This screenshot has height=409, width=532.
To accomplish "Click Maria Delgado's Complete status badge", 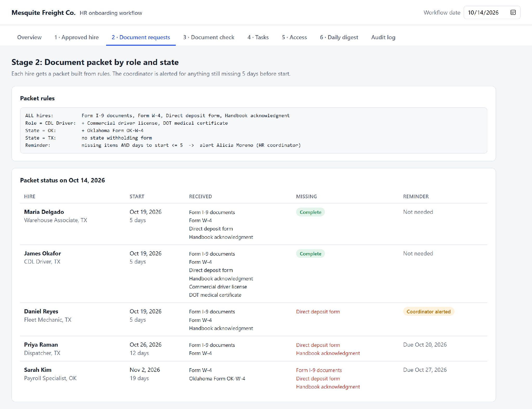I will (x=310, y=212).
